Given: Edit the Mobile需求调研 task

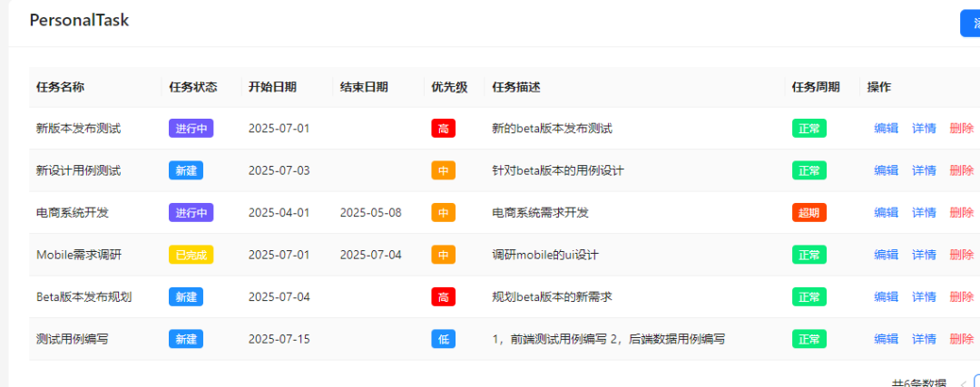Looking at the screenshot, I should click(887, 255).
